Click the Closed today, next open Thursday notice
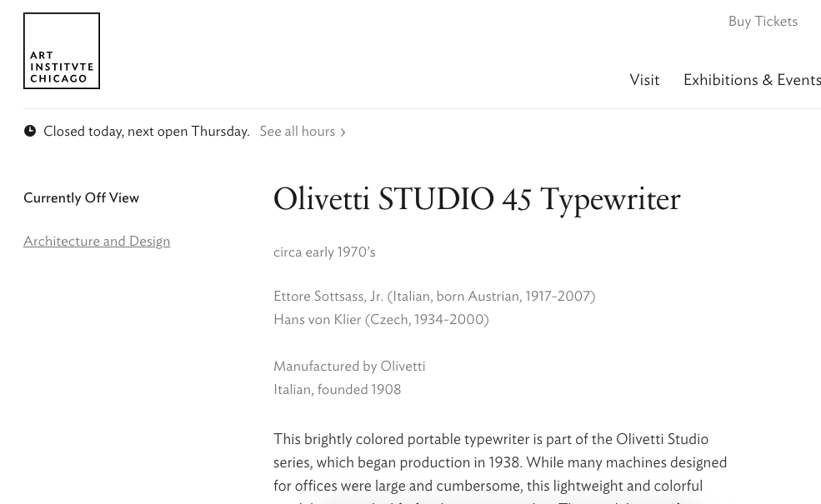Screen dimensions: 821x504 click(x=147, y=132)
